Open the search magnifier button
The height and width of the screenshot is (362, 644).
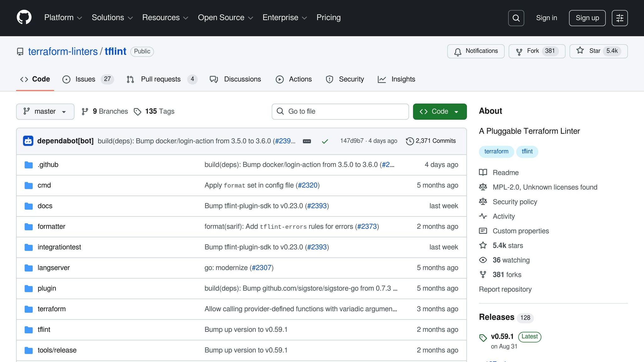(516, 18)
